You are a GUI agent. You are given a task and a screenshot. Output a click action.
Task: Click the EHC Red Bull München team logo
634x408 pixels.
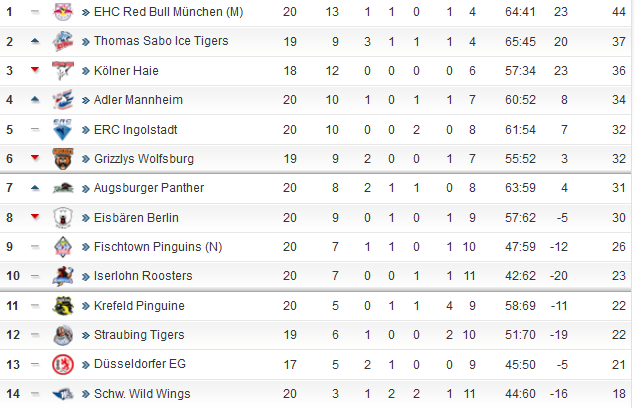point(63,12)
